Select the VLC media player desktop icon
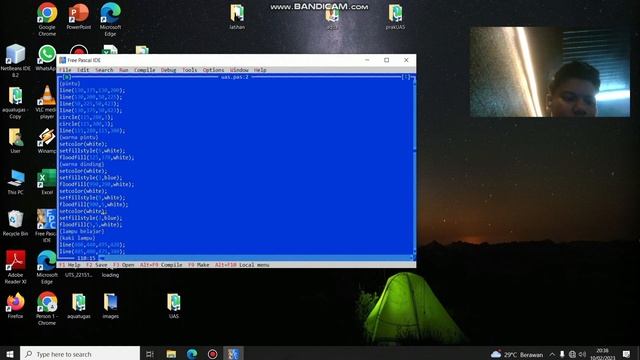Image resolution: width=640 pixels, height=360 pixels. 47,102
